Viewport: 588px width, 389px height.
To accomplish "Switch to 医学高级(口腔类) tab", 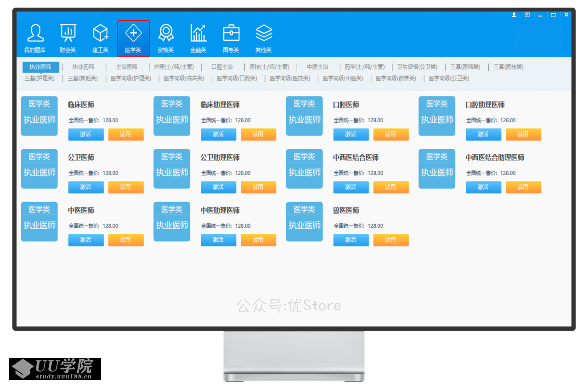I will click(237, 79).
